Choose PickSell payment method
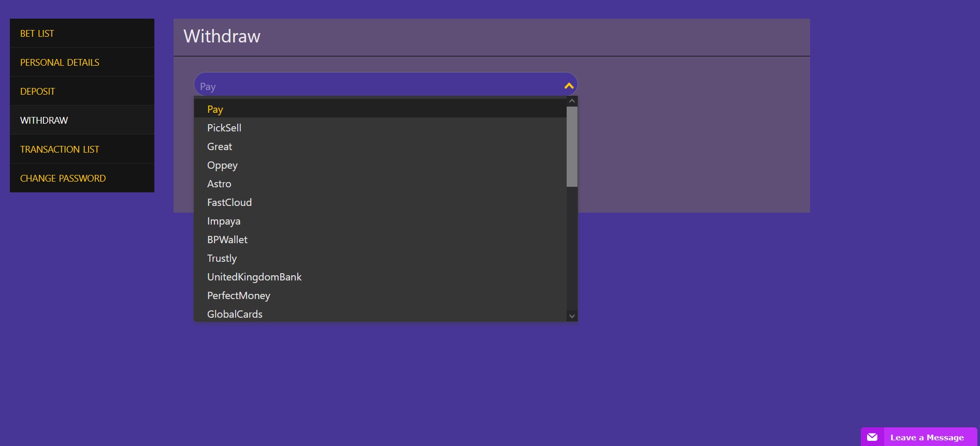Viewport: 980px width, 446px height. click(380, 128)
